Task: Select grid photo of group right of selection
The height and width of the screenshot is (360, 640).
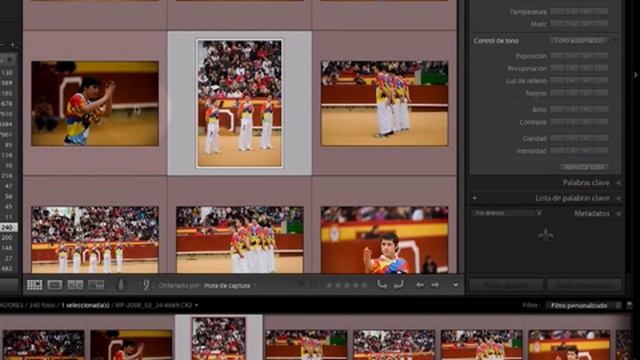Action: [x=384, y=103]
